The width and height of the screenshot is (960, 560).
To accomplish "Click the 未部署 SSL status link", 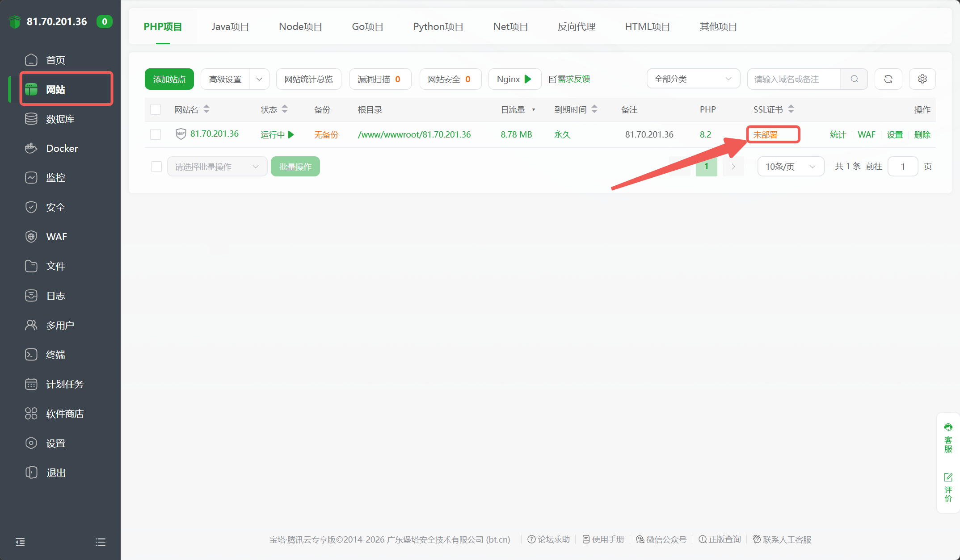I will pyautogui.click(x=765, y=134).
